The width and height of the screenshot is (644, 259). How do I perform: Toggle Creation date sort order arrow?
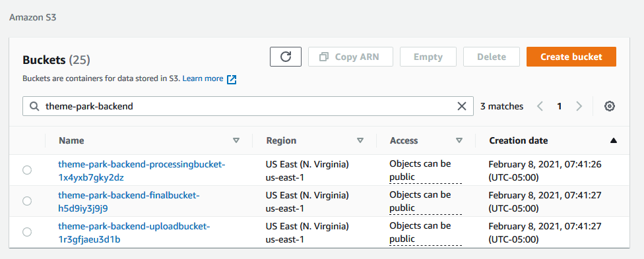[614, 140]
